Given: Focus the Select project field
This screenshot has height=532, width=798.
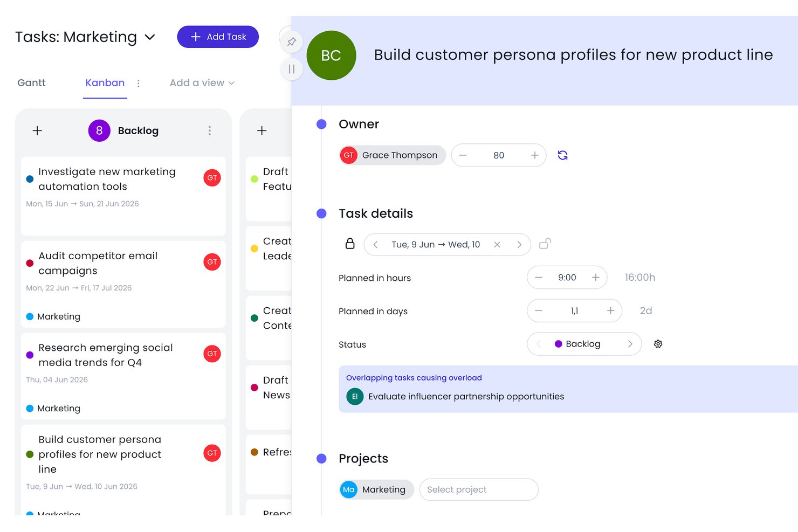Looking at the screenshot, I should tap(479, 489).
